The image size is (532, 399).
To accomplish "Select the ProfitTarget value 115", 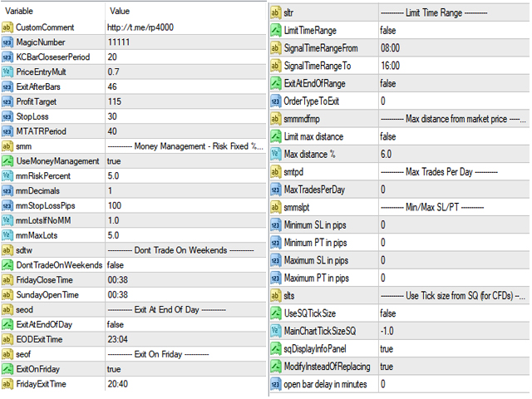I will [115, 101].
